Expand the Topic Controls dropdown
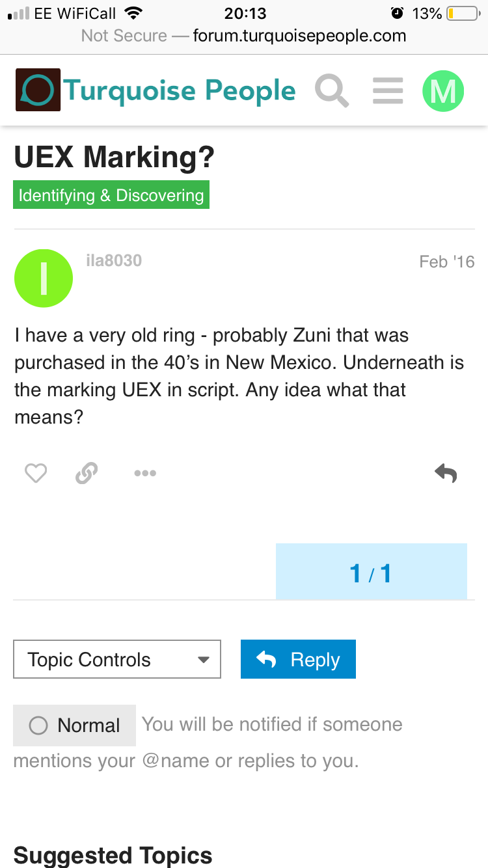 click(117, 660)
